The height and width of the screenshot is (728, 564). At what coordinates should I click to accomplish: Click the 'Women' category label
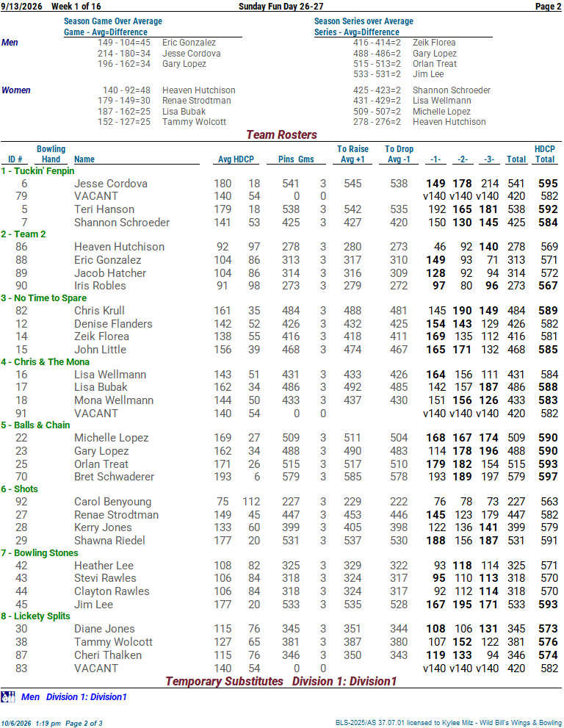(x=15, y=90)
